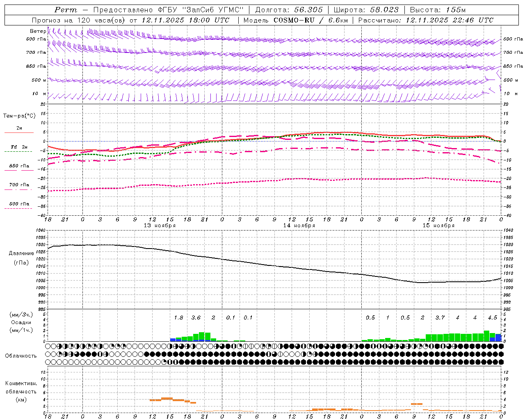Click the 'Ветер' wind panel label
525x420 pixels.
pos(38,31)
